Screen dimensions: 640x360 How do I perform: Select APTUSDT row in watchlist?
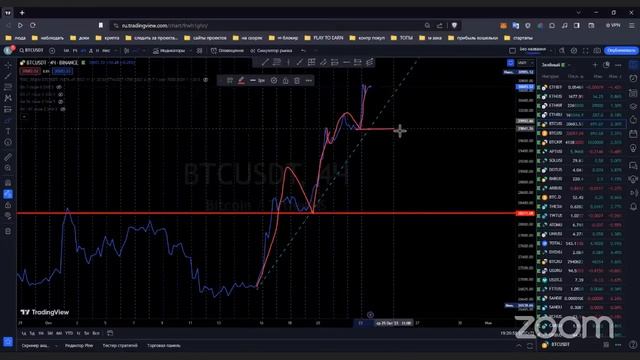[581, 151]
